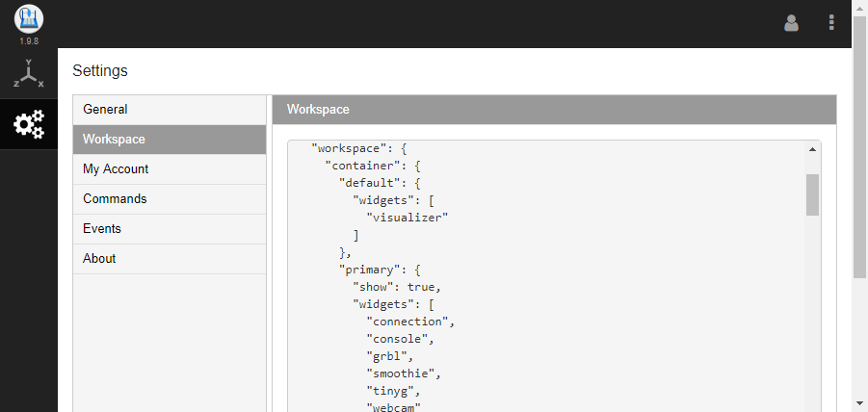Click the page scrollbar up arrow
This screenshot has width=868, height=412.
(x=859, y=7)
